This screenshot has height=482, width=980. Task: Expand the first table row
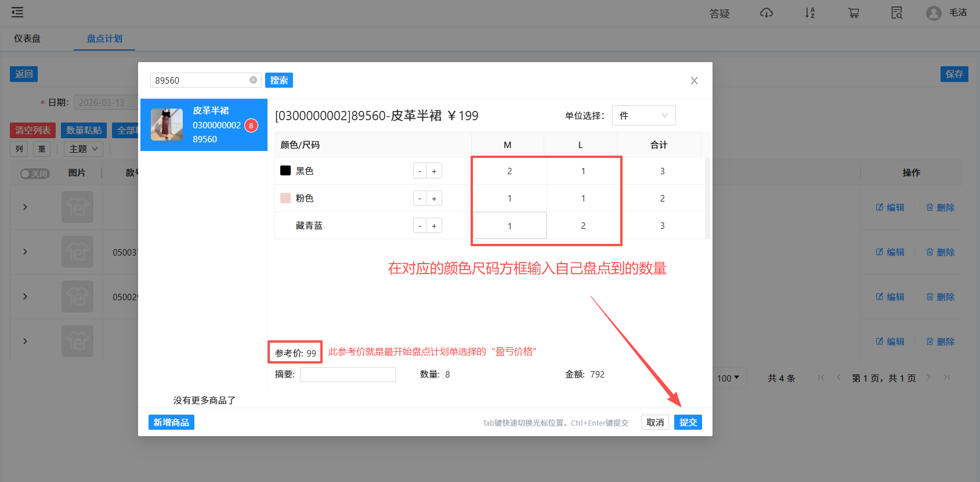coord(25,207)
